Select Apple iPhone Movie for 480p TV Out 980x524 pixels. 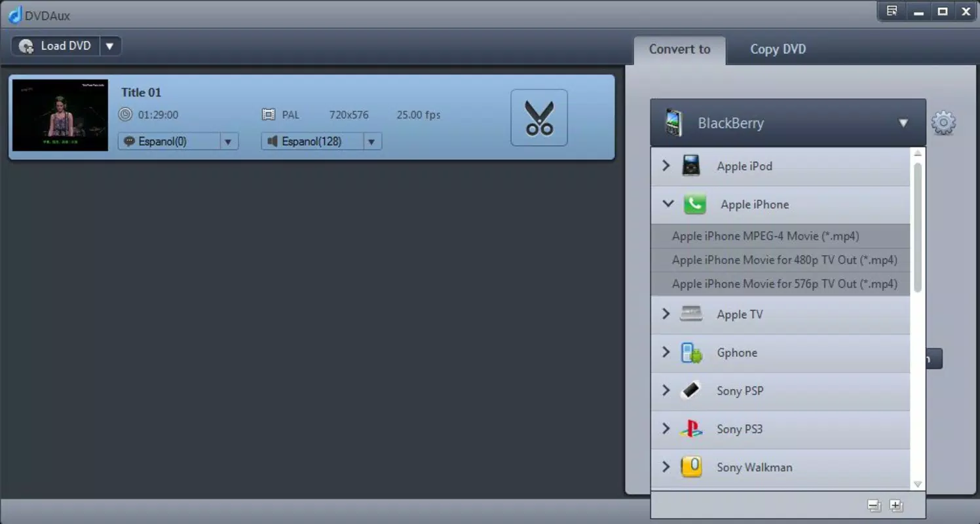(x=781, y=260)
